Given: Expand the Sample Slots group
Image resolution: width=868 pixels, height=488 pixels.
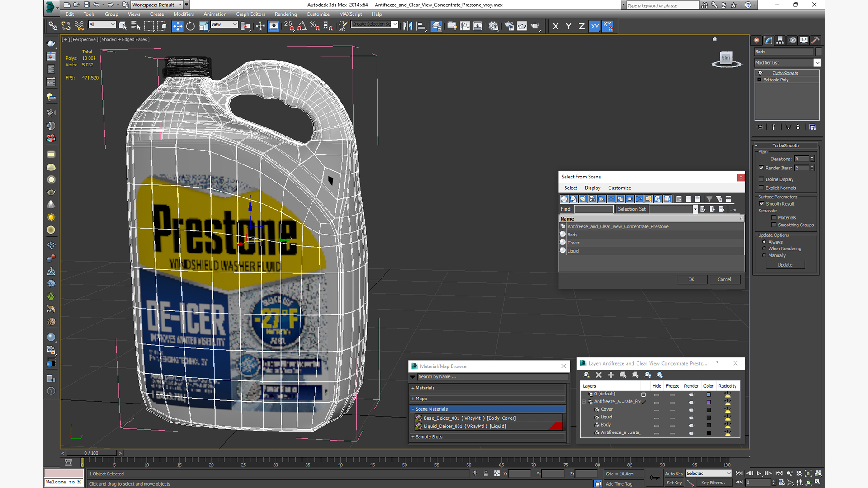Looking at the screenshot, I should pos(488,437).
